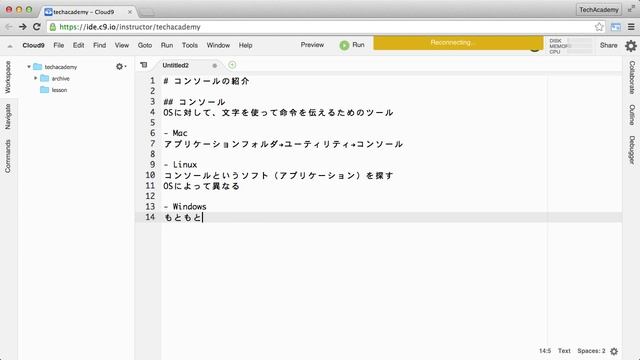Open the Goto menu
The width and height of the screenshot is (640, 360).
(145, 45)
